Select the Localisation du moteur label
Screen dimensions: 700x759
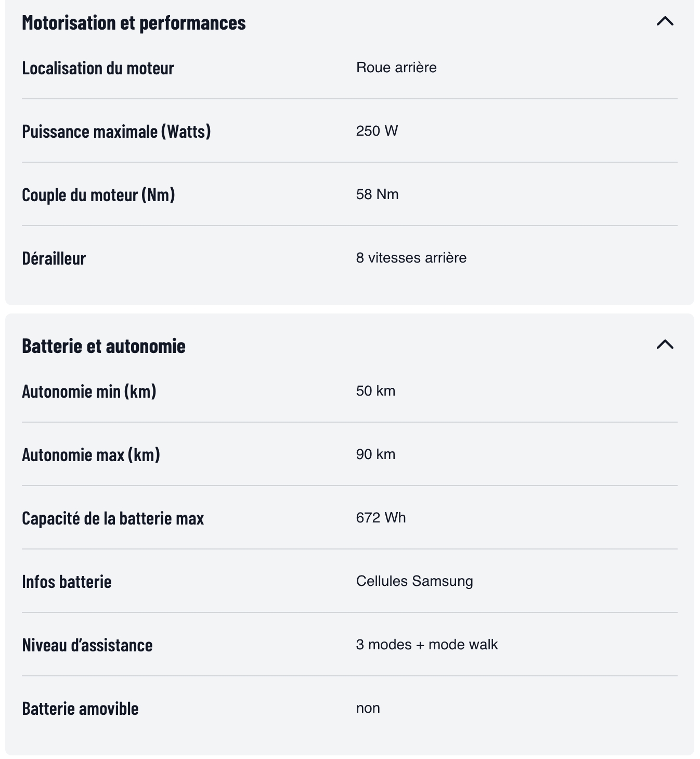(98, 68)
